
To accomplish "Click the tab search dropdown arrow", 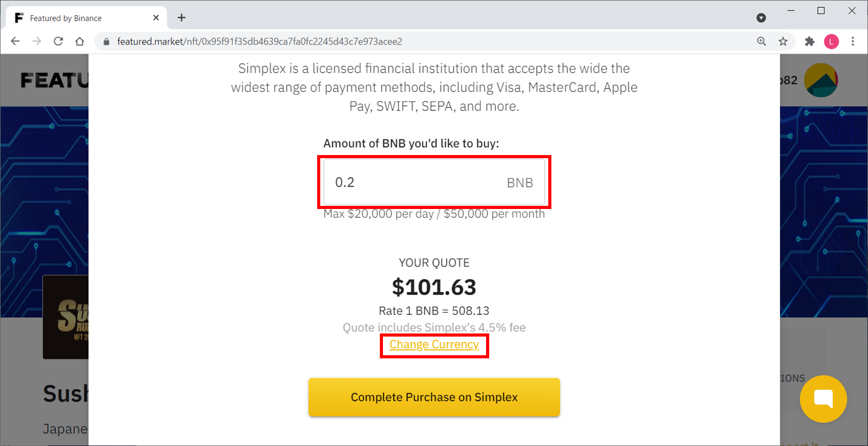I will (761, 18).
